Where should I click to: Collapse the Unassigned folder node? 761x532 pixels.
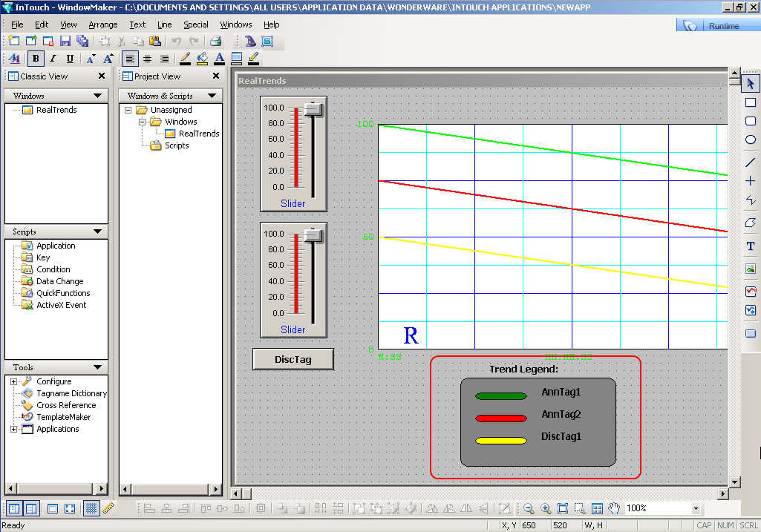point(128,110)
